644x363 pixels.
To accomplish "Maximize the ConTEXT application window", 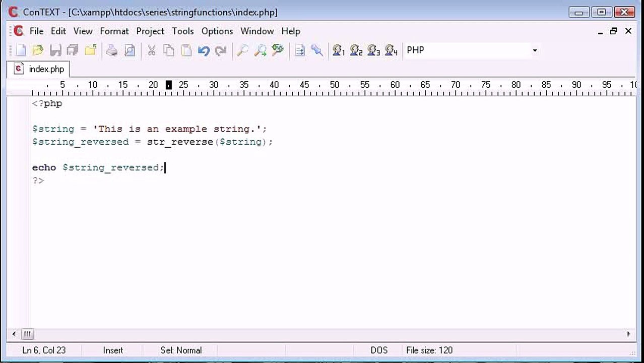I will click(601, 12).
